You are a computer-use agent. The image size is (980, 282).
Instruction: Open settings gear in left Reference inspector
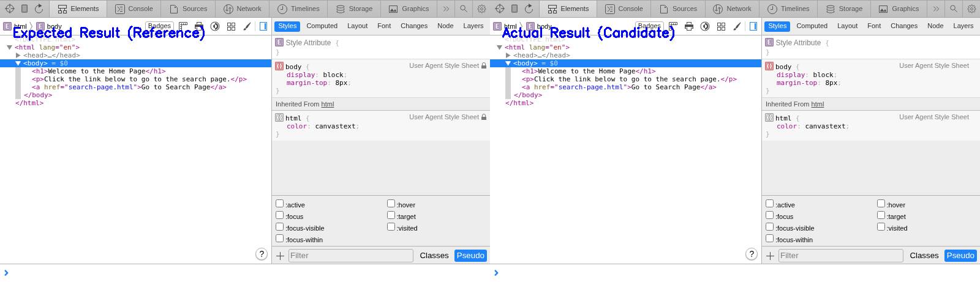481,9
